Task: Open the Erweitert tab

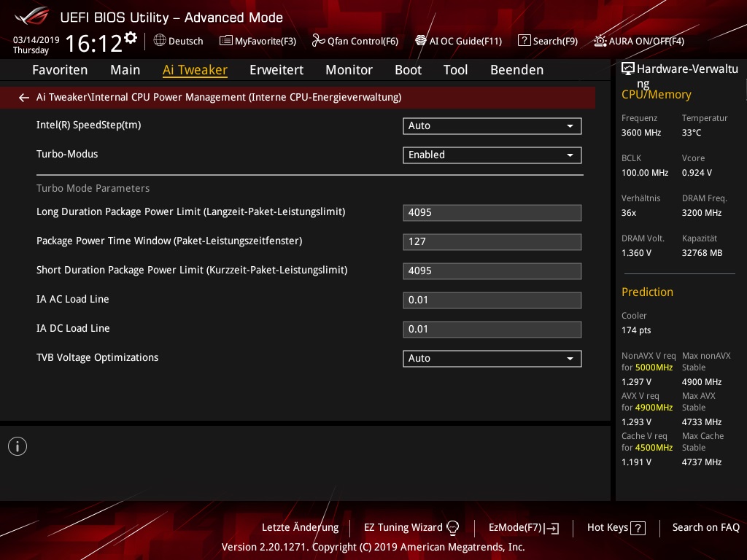Action: 276,70
